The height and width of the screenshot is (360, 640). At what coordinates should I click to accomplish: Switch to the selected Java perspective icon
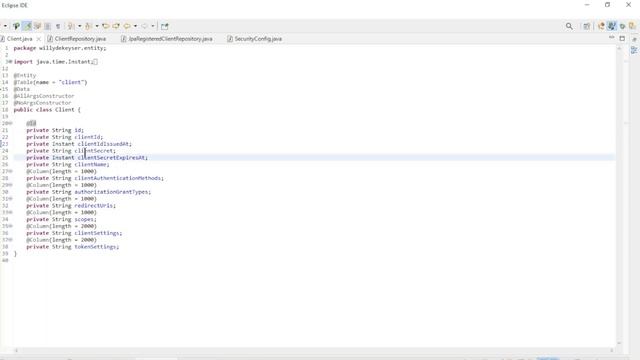tap(611, 26)
